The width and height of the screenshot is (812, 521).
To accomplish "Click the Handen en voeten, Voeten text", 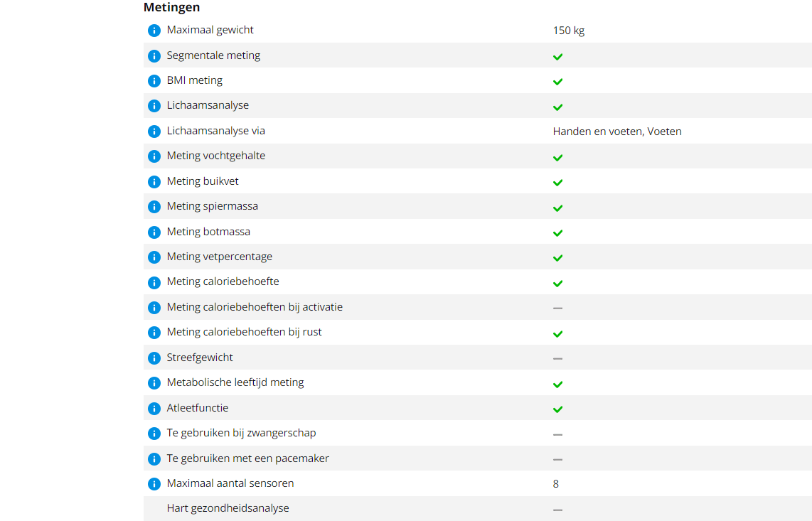I will tap(617, 131).
